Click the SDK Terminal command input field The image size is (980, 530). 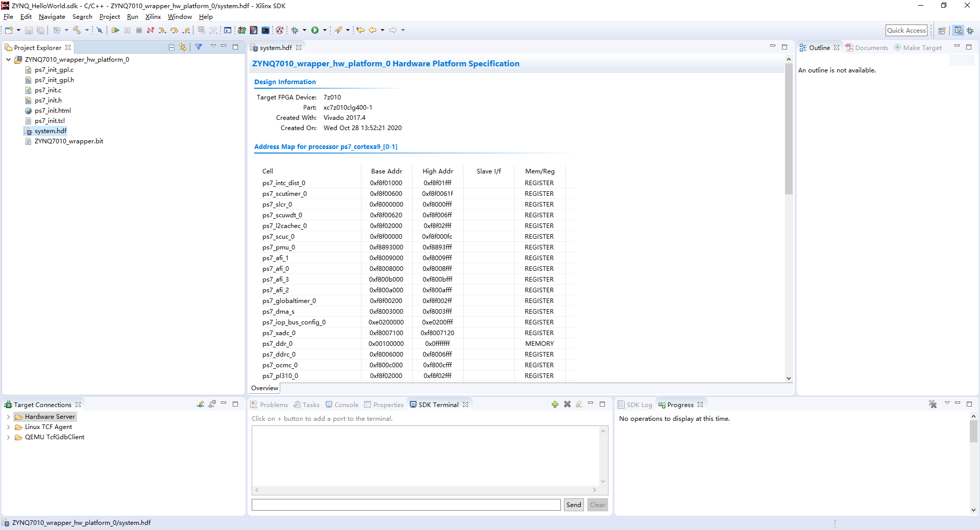(x=406, y=505)
